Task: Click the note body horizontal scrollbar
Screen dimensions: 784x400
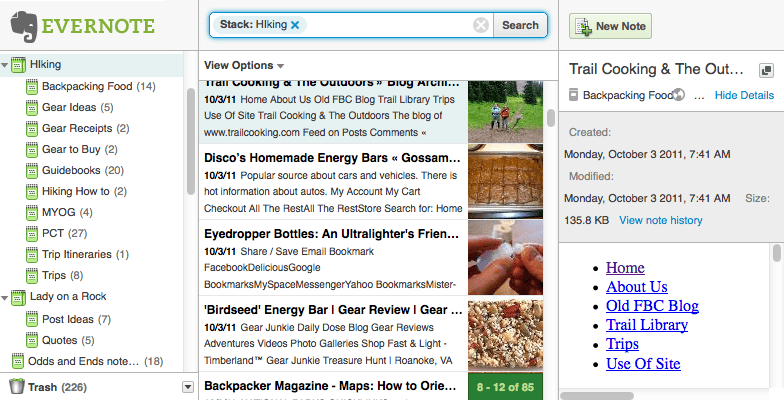Action: point(597,396)
